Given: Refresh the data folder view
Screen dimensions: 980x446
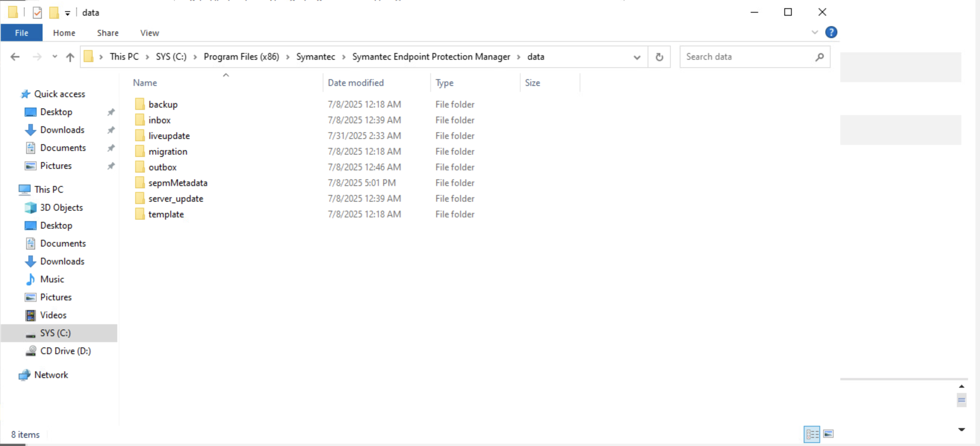Looking at the screenshot, I should point(659,57).
